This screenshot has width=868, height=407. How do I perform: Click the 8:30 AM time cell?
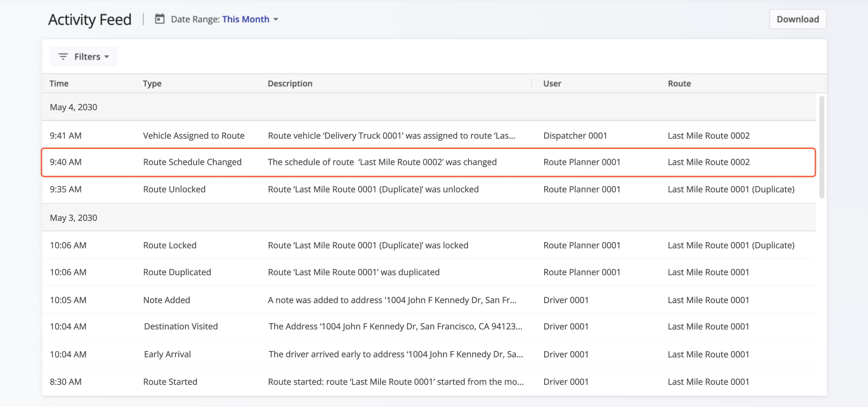tap(66, 382)
